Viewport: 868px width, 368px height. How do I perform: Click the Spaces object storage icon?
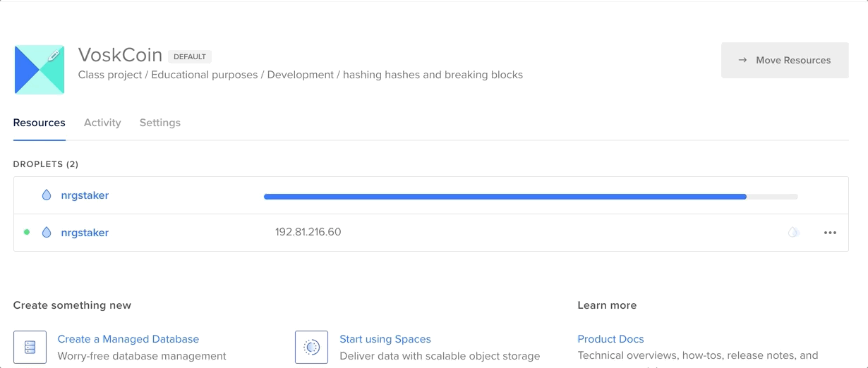[x=311, y=347]
